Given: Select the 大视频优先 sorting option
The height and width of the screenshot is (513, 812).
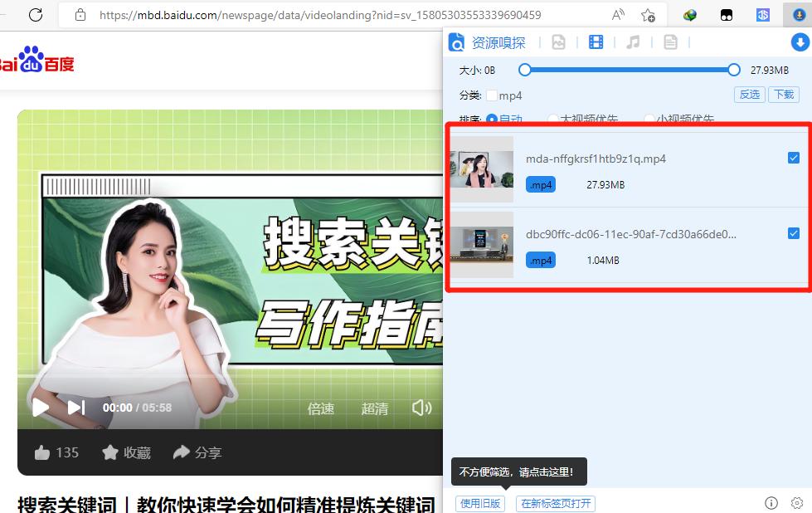Looking at the screenshot, I should tap(552, 120).
